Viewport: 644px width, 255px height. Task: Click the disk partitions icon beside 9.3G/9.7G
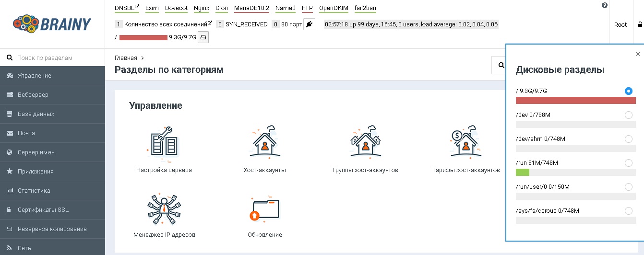[203, 37]
